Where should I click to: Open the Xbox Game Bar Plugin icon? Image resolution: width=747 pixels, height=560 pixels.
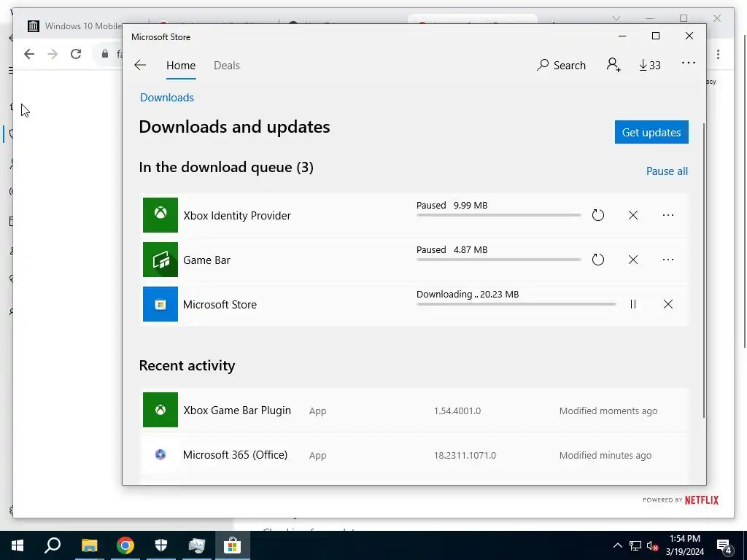click(x=160, y=410)
